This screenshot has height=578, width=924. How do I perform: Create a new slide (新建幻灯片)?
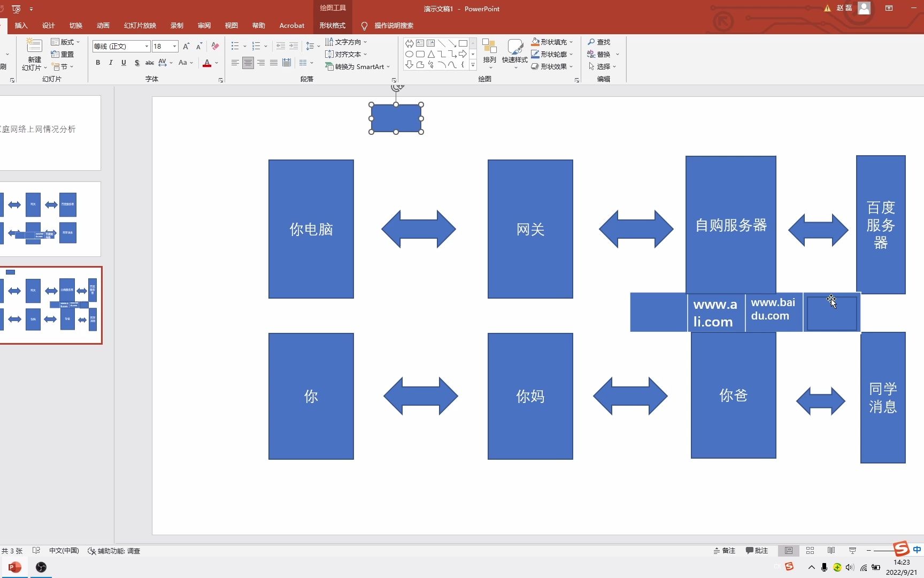pos(34,54)
